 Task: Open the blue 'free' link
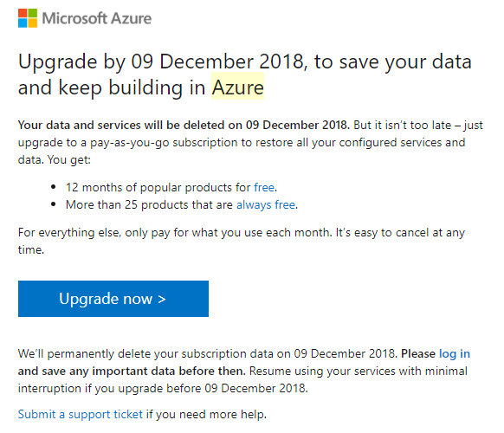264,187
